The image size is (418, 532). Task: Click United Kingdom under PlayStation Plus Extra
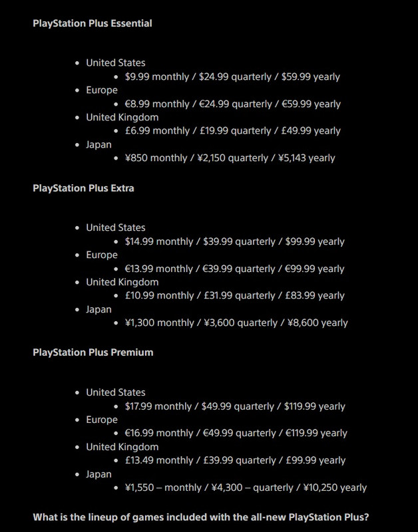[x=122, y=282]
